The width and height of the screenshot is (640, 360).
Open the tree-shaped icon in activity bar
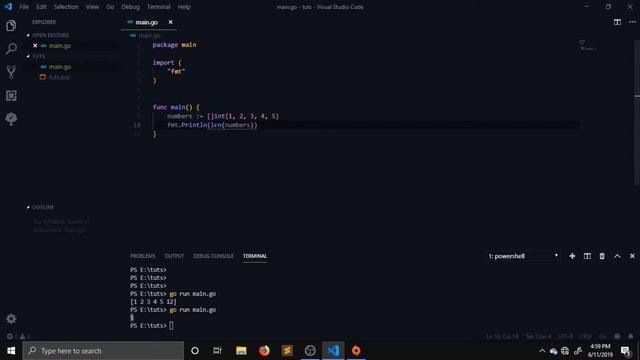(x=11, y=119)
